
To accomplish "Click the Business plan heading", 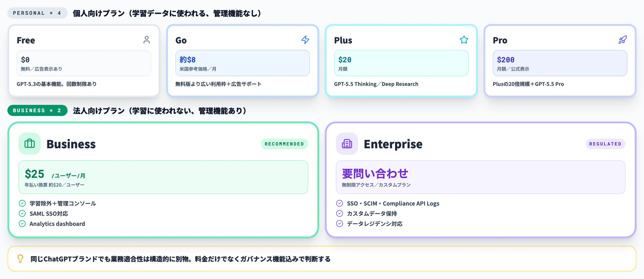I will [x=71, y=144].
